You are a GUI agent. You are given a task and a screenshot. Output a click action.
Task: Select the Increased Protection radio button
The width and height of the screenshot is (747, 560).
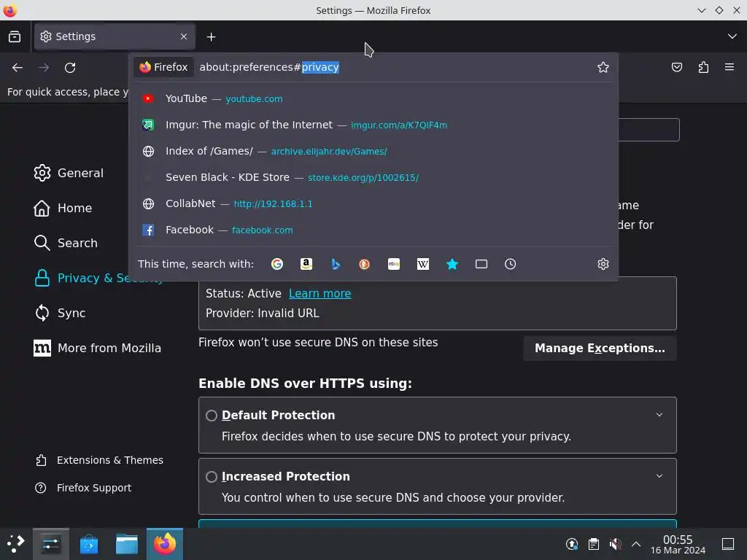[x=212, y=477]
